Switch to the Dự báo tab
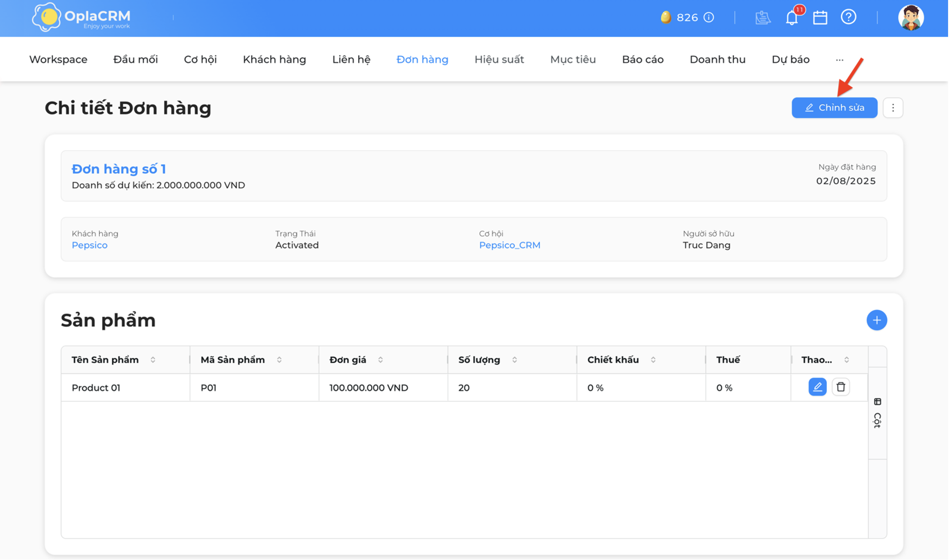Image resolution: width=949 pixels, height=560 pixels. click(790, 59)
